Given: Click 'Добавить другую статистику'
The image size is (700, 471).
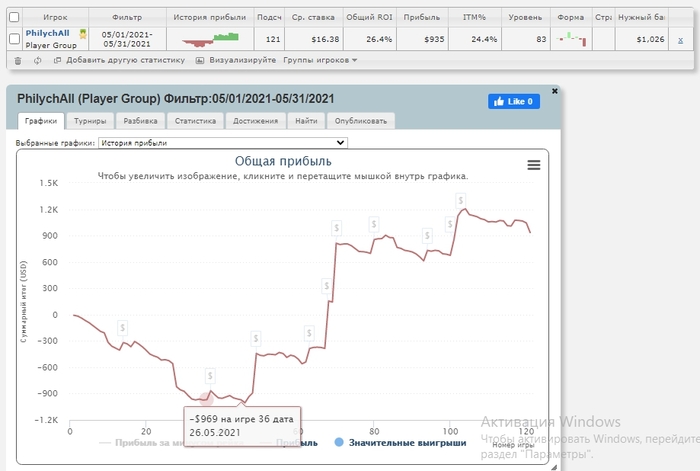Looking at the screenshot, I should (x=119, y=60).
